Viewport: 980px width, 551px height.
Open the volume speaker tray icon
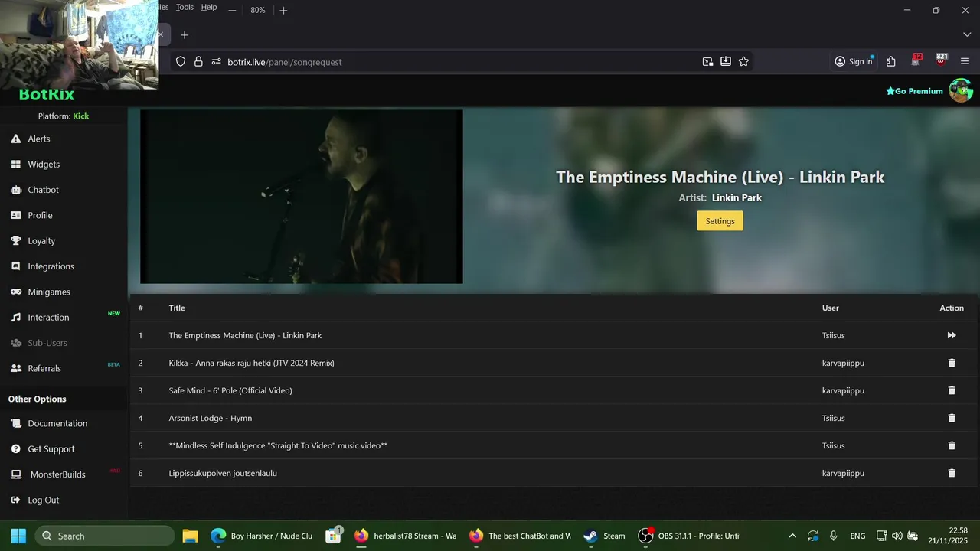tap(897, 536)
